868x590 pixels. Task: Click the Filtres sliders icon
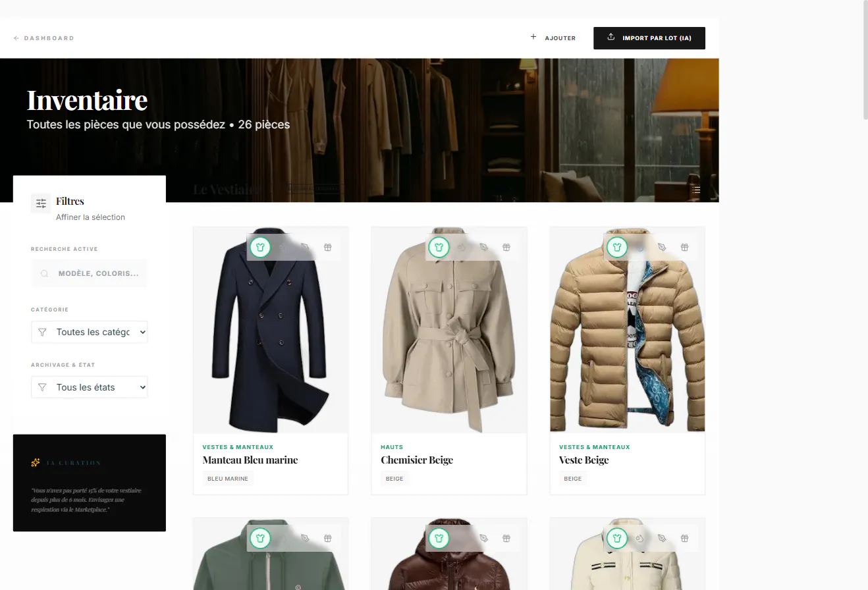coord(41,203)
